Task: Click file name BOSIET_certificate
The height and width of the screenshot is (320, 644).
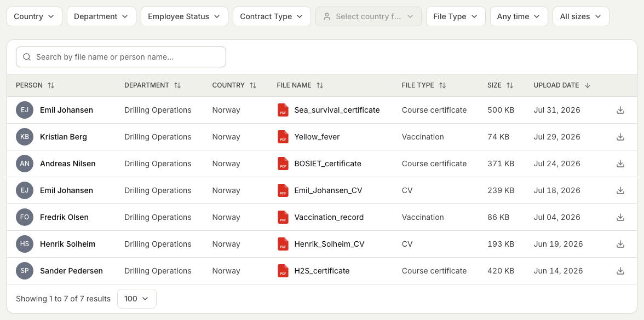Action: [x=327, y=164]
